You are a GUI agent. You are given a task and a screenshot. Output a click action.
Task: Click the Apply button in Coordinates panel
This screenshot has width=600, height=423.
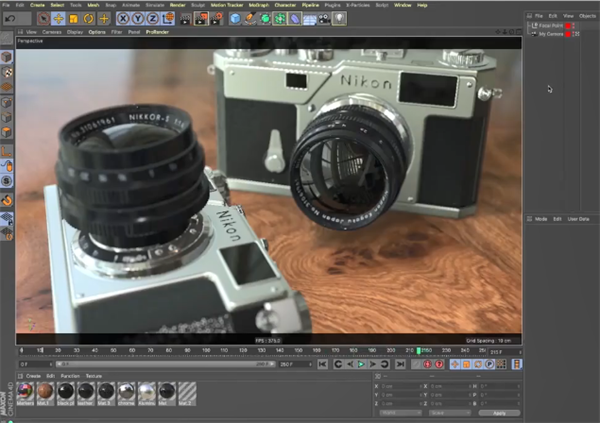500,412
